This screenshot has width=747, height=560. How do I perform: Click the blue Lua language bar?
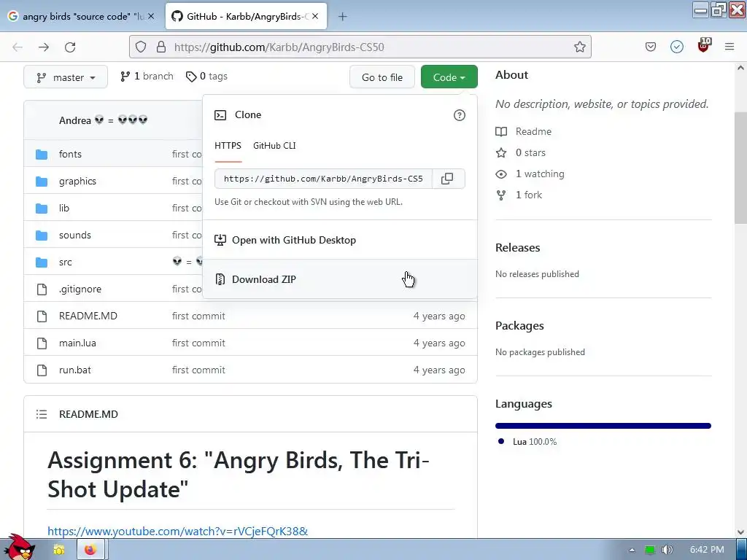603,426
